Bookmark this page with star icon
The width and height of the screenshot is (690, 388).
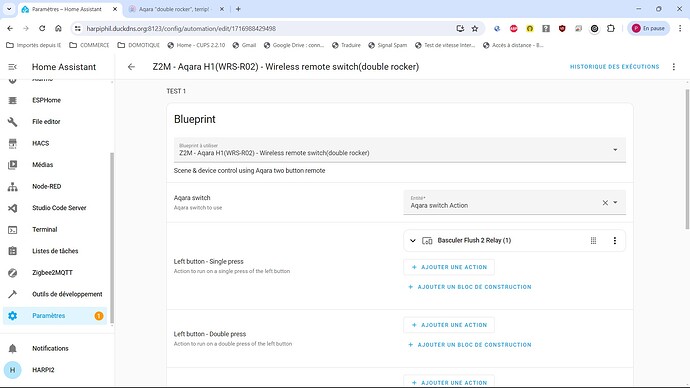point(475,29)
